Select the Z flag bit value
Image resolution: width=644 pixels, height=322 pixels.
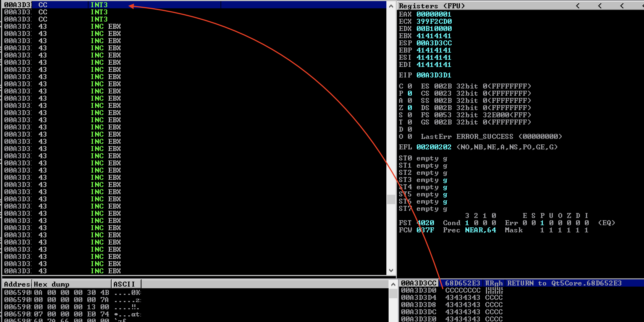pos(410,108)
